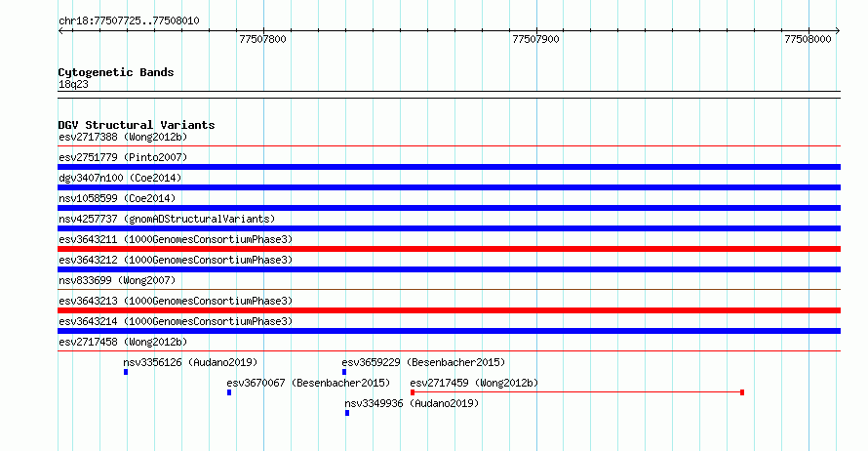Click the nsv3349936 (Audano2019) label
Viewport: 868px width, 451px height.
click(x=412, y=403)
